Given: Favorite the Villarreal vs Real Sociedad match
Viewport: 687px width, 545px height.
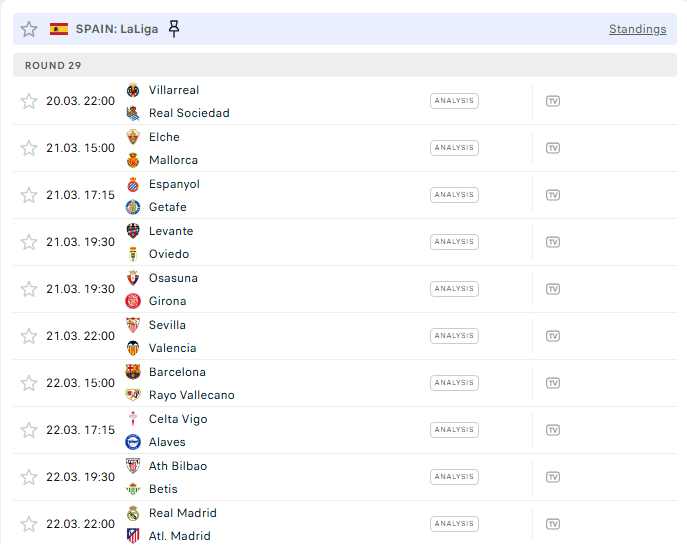Looking at the screenshot, I should pyautogui.click(x=29, y=101).
